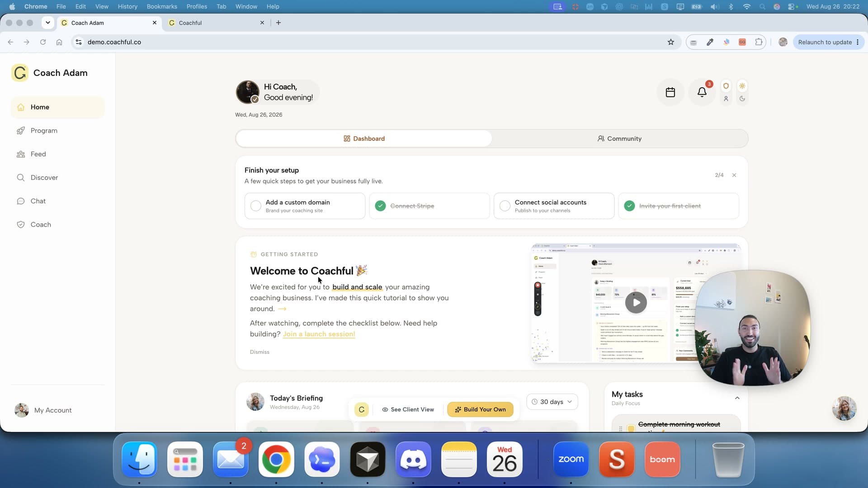Follow the Join a launch session link

coord(319,334)
